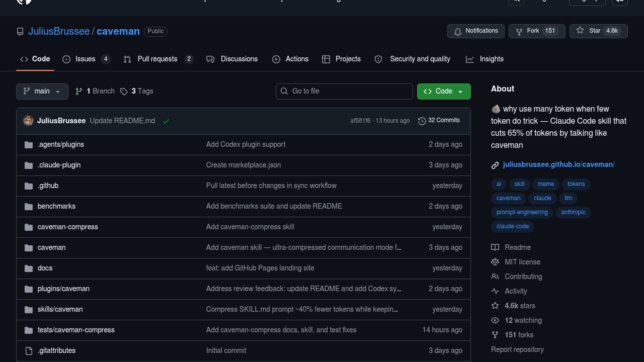644x362 pixels.
Task: Click the Tags label icon
Action: [124, 92]
